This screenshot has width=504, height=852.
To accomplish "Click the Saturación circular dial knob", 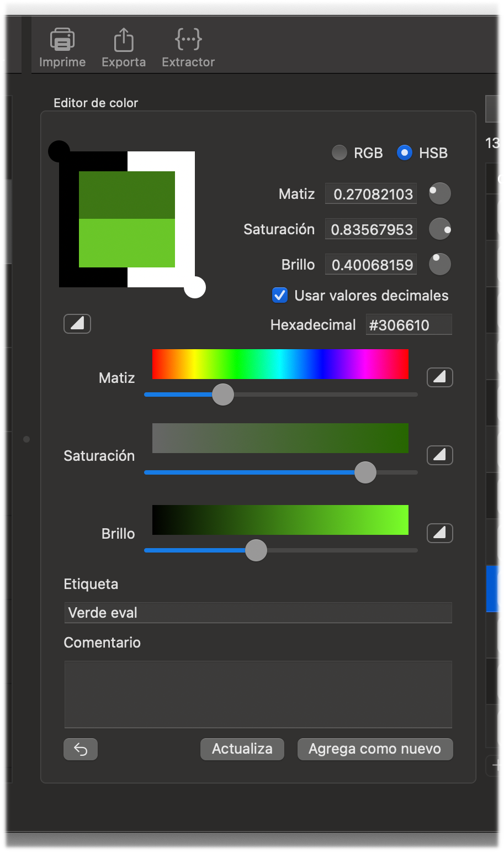I will coord(440,229).
